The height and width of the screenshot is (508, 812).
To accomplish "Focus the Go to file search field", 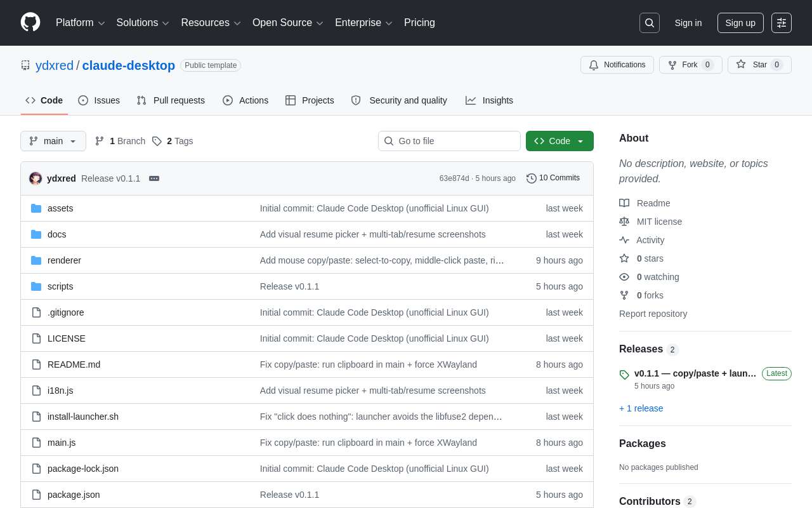I will pyautogui.click(x=449, y=141).
